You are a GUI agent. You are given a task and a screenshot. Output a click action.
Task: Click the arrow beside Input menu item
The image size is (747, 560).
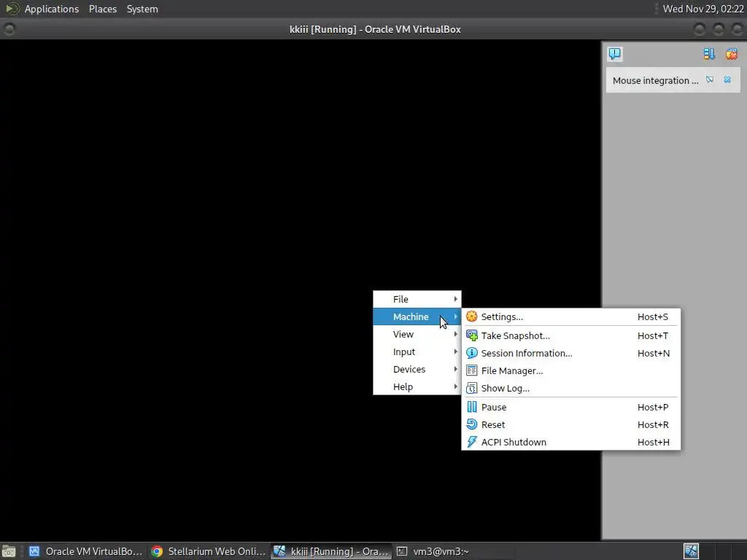(455, 352)
